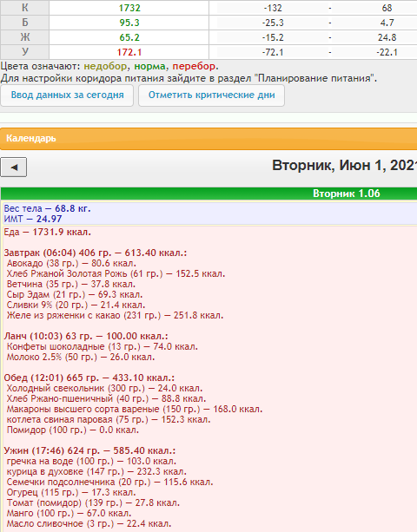Click the Еда 1731.9 ккал total line
The width and height of the screenshot is (417, 532).
(48, 232)
